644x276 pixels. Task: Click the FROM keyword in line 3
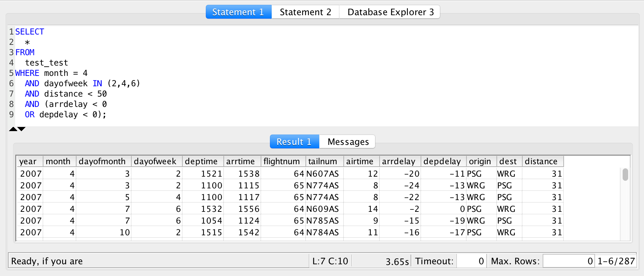25,52
